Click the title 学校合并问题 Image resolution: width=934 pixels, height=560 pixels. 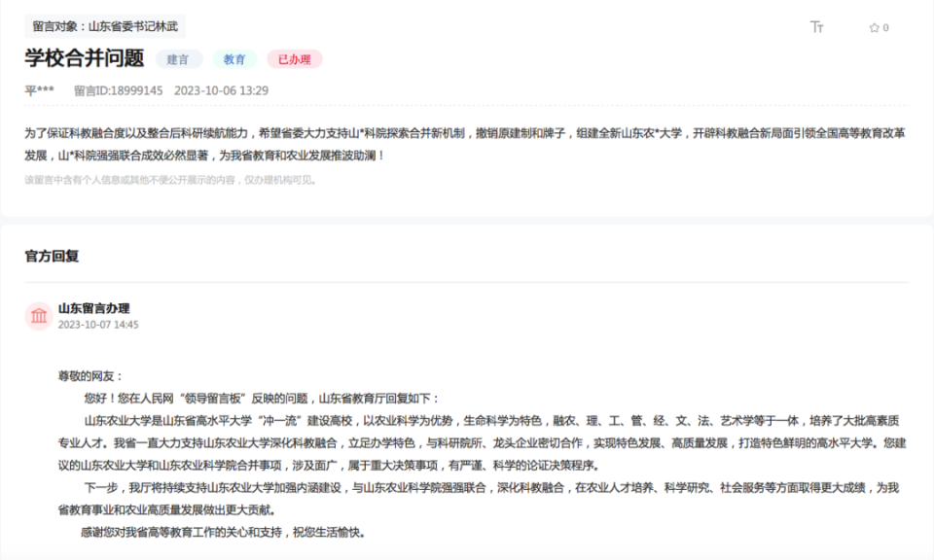point(85,58)
